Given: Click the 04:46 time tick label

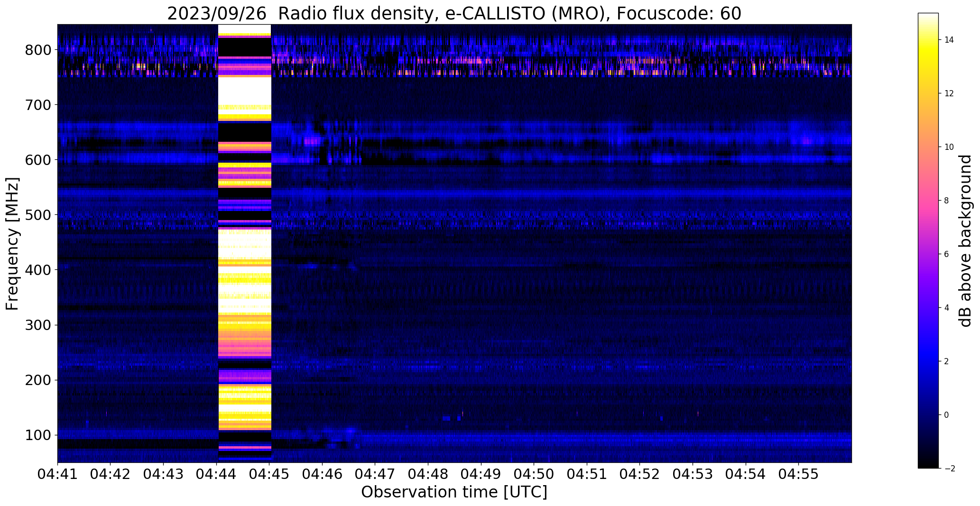Looking at the screenshot, I should point(322,474).
